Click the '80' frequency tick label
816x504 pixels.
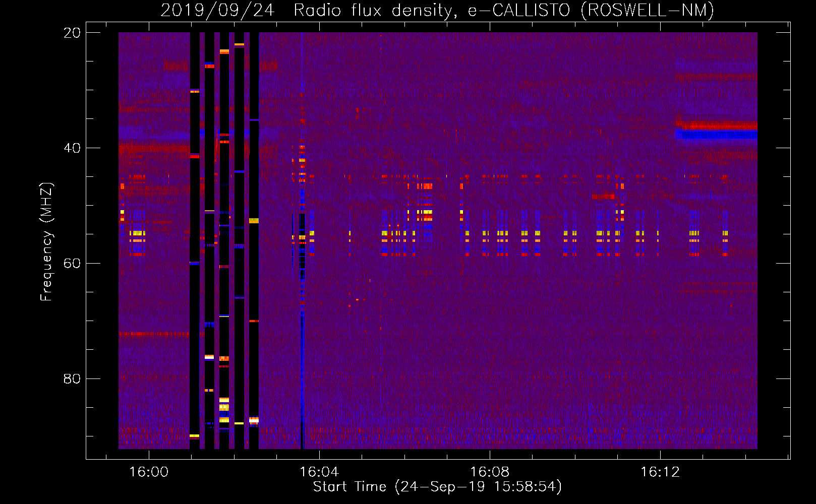(x=72, y=379)
